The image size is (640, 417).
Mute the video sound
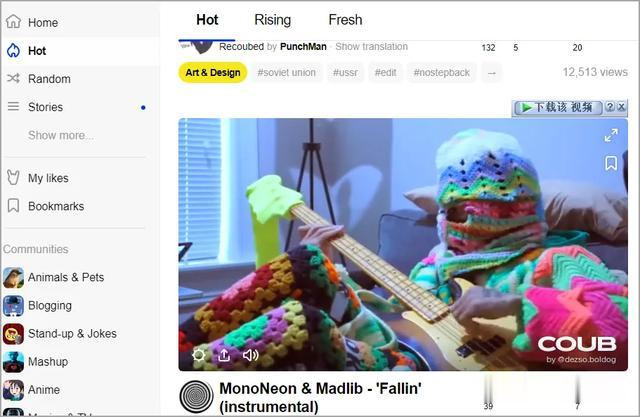point(250,355)
